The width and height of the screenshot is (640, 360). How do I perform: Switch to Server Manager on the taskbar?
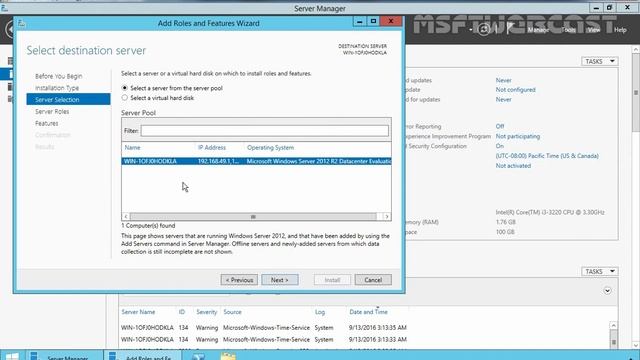(x=64, y=356)
